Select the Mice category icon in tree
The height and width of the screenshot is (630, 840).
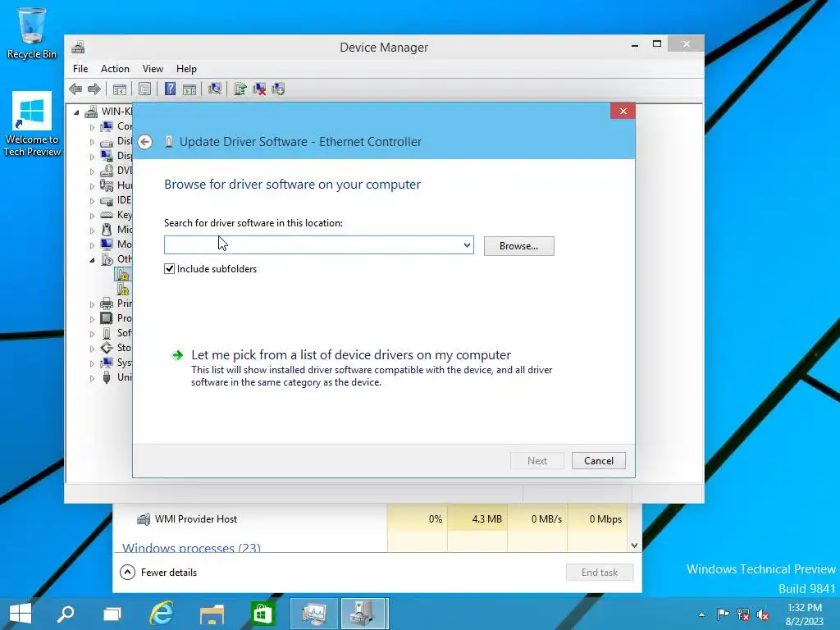coord(107,230)
